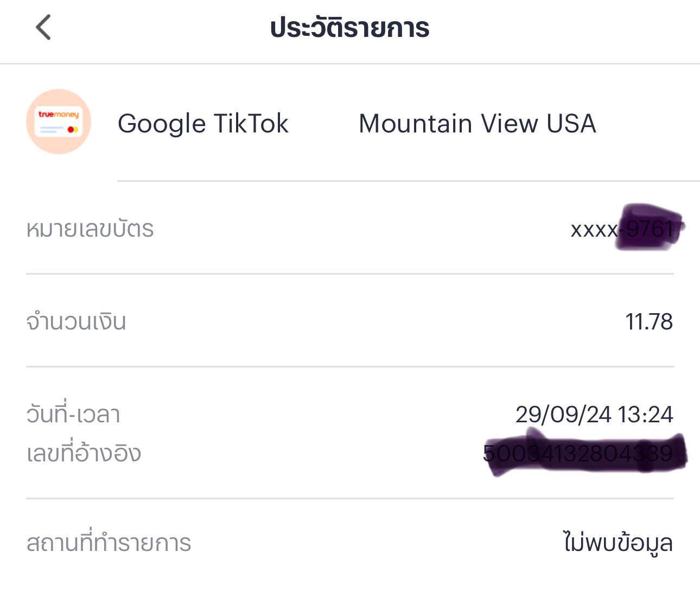Select the จำนวนเงิน amount label
Viewport: 700px width, 596px height.
click(x=76, y=321)
